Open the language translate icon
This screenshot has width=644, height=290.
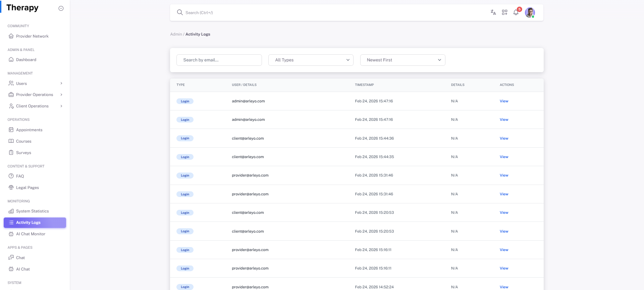coord(493,12)
